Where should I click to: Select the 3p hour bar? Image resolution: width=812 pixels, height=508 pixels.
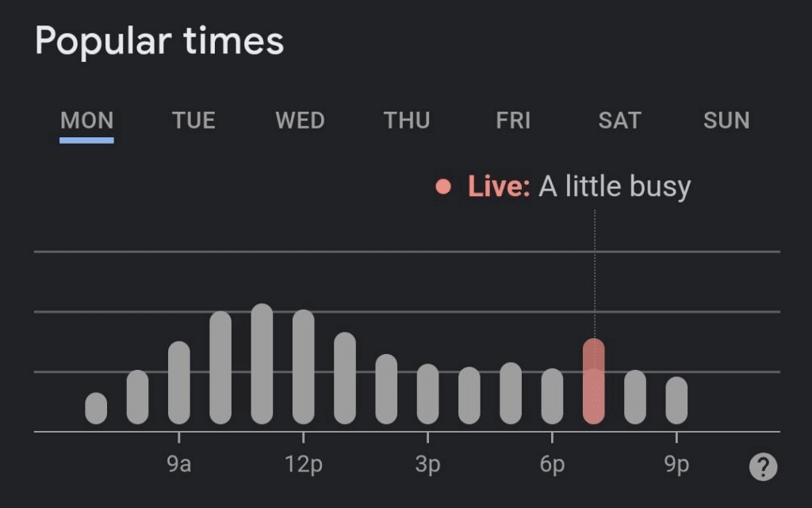point(427,394)
